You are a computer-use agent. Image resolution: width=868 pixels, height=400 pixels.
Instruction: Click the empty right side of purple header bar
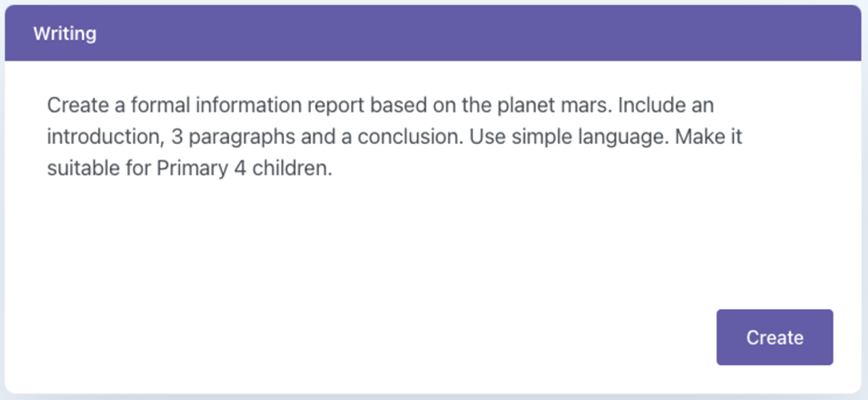point(563,34)
